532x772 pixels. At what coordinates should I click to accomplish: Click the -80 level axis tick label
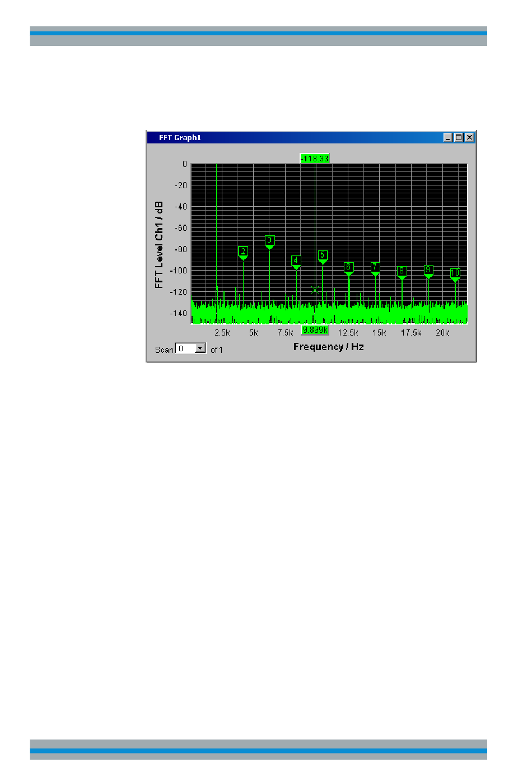pyautogui.click(x=181, y=249)
